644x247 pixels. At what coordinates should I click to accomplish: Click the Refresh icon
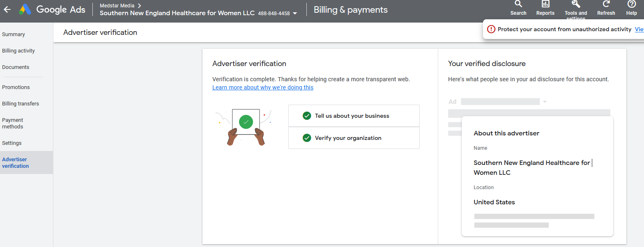click(606, 4)
